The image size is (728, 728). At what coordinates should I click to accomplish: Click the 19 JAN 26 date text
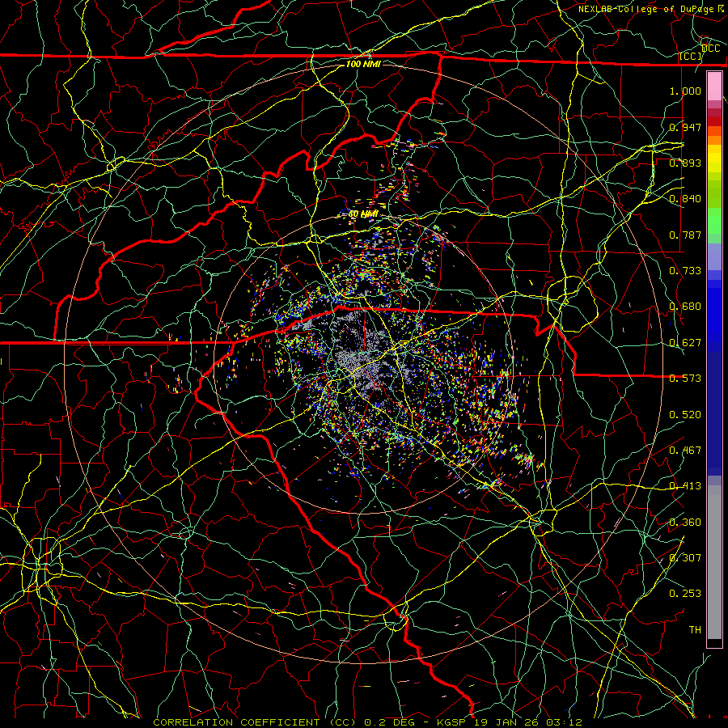(x=507, y=722)
